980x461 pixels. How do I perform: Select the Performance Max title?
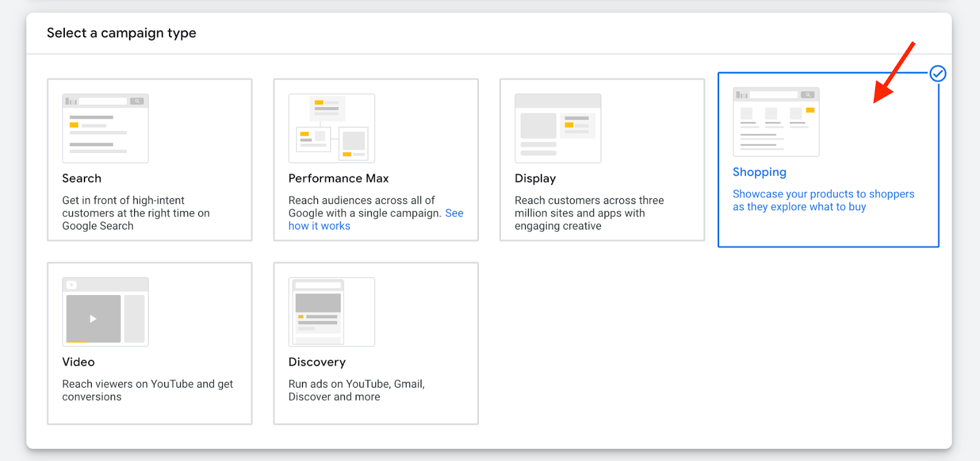(x=339, y=178)
